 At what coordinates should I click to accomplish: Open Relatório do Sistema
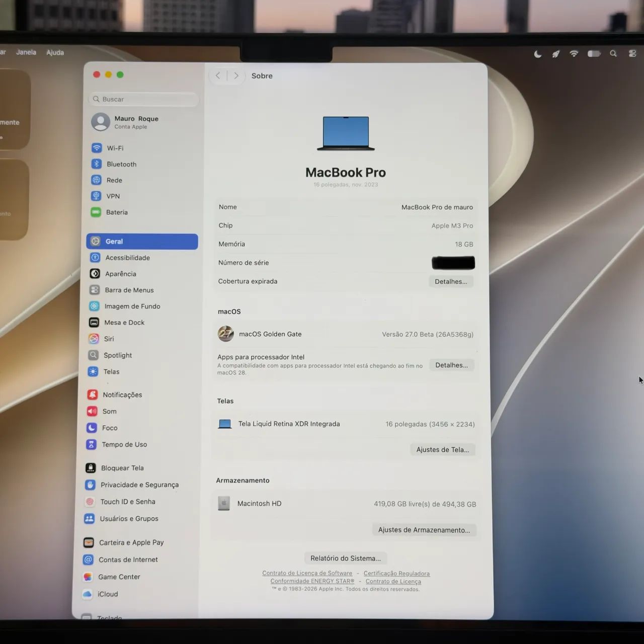coord(346,558)
